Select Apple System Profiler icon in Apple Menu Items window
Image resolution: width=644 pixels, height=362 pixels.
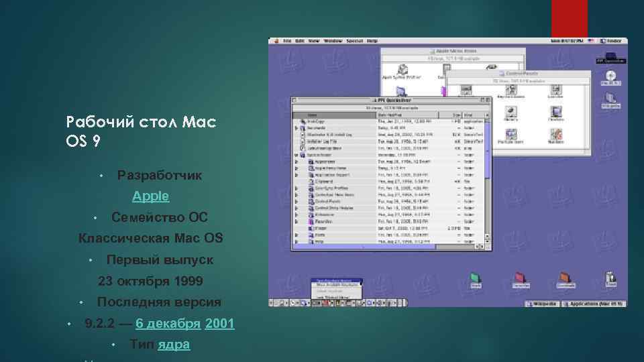[402, 72]
